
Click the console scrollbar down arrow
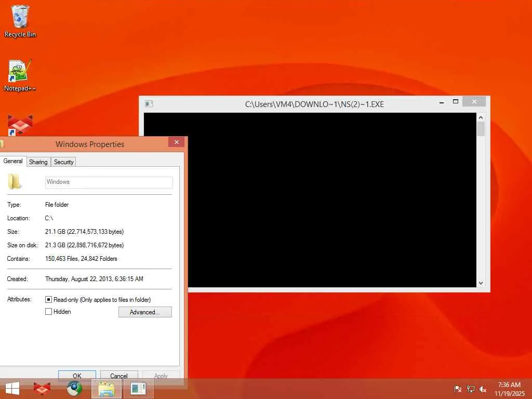tap(481, 283)
